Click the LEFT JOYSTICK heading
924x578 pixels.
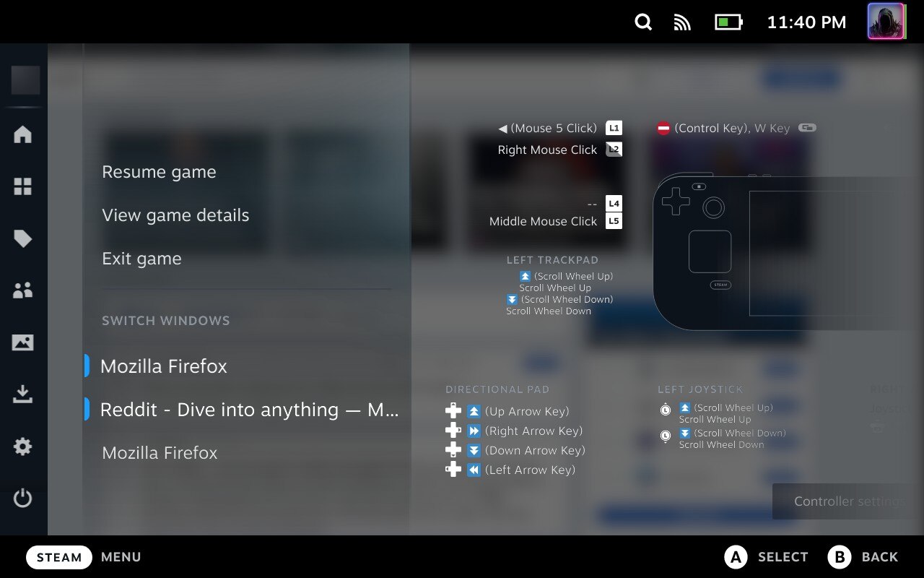coord(700,389)
